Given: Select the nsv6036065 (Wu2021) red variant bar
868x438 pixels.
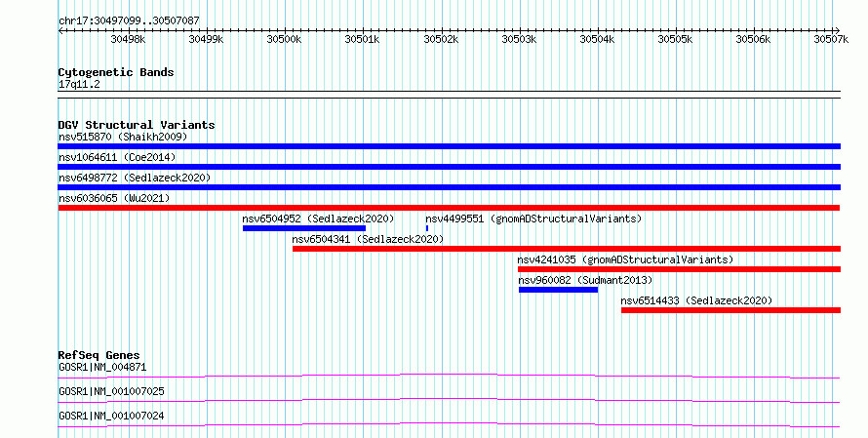Looking at the screenshot, I should 449,208.
